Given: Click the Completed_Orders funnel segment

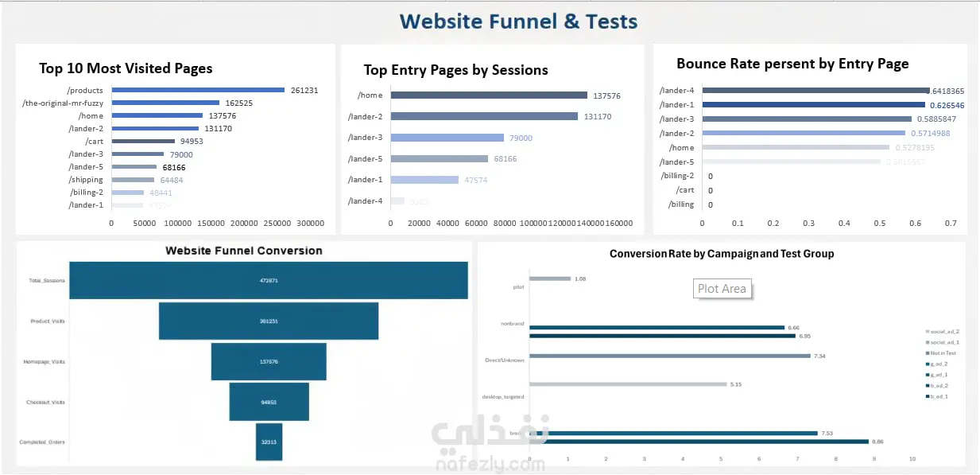Looking at the screenshot, I should 269,442.
